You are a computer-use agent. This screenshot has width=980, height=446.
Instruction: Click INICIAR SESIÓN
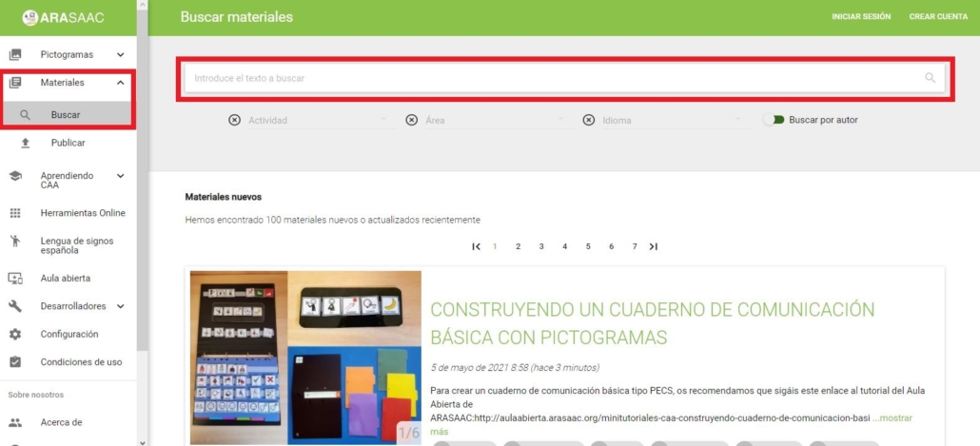[861, 17]
